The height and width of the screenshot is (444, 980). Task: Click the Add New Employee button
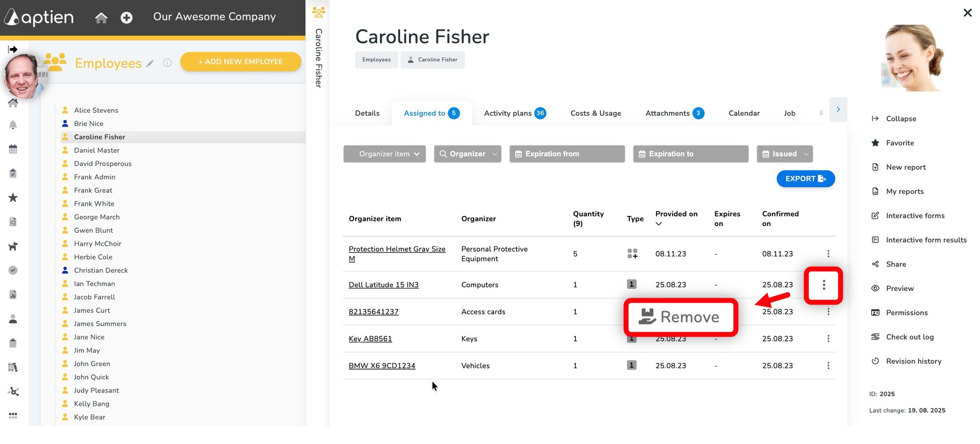(240, 62)
